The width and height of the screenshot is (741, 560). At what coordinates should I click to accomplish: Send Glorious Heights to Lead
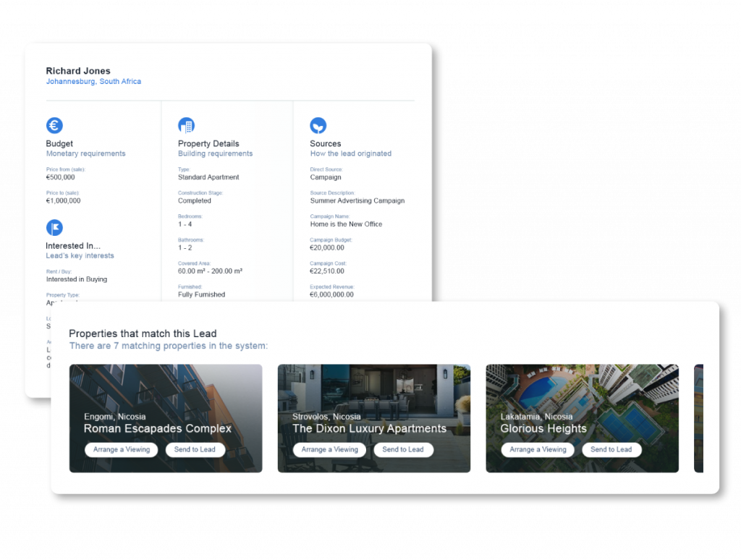pos(611,449)
